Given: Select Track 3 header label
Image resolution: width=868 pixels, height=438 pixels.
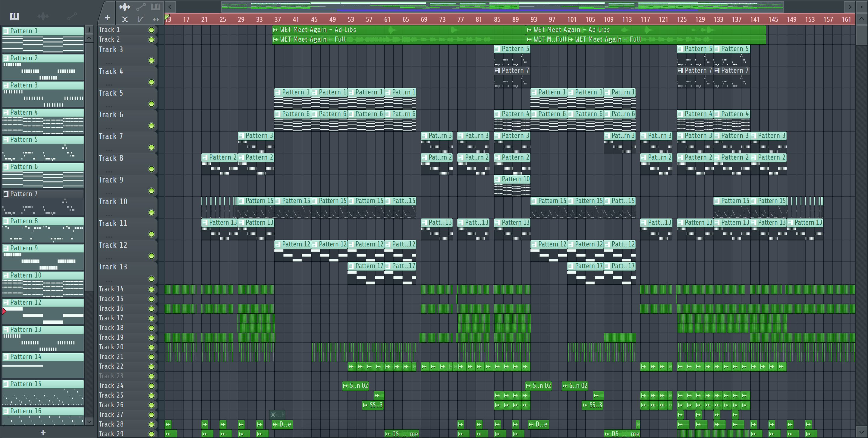Looking at the screenshot, I should [x=111, y=49].
